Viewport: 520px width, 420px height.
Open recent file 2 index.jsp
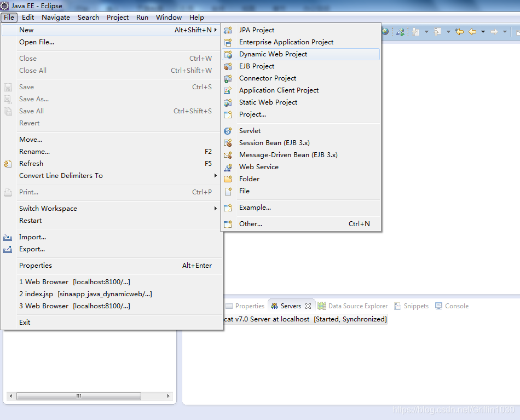pos(111,294)
